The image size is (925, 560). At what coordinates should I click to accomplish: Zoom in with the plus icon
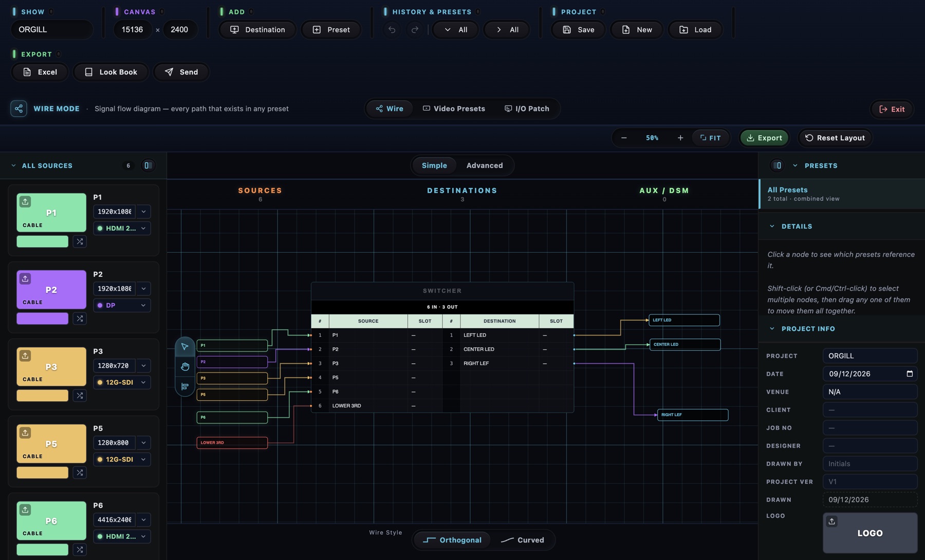tap(680, 138)
